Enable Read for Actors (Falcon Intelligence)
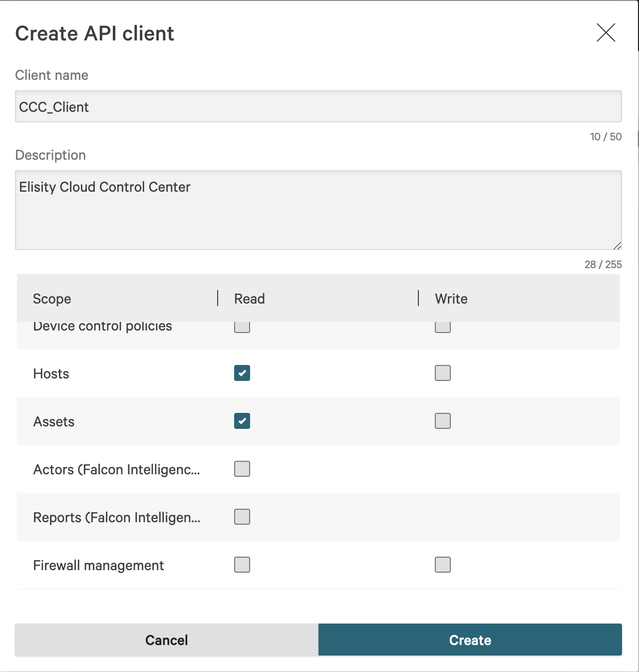 [x=242, y=469]
